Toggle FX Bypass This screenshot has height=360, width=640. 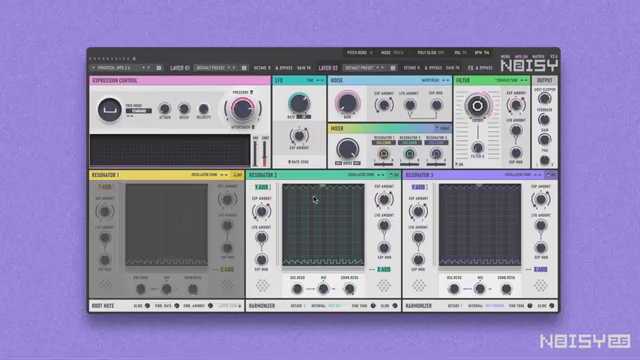[x=483, y=68]
